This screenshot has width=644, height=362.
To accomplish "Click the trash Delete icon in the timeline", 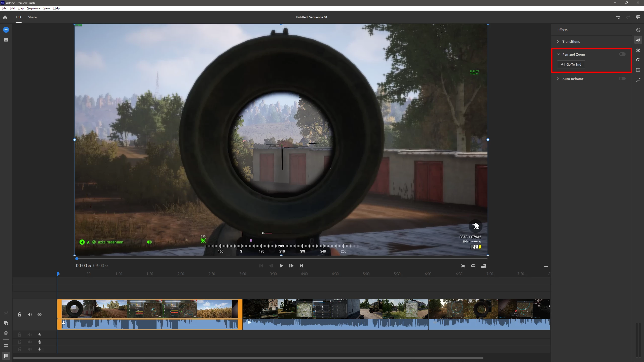I will pos(6,333).
